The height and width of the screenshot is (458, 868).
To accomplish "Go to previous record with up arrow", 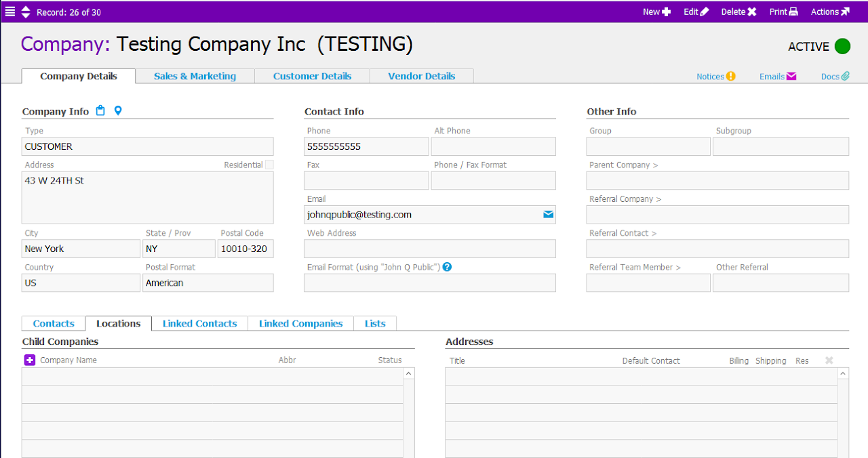I will point(26,8).
